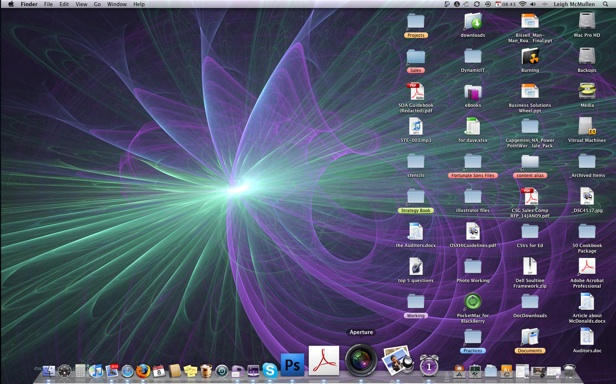
Task: Select the top 5 questions document
Action: [416, 266]
